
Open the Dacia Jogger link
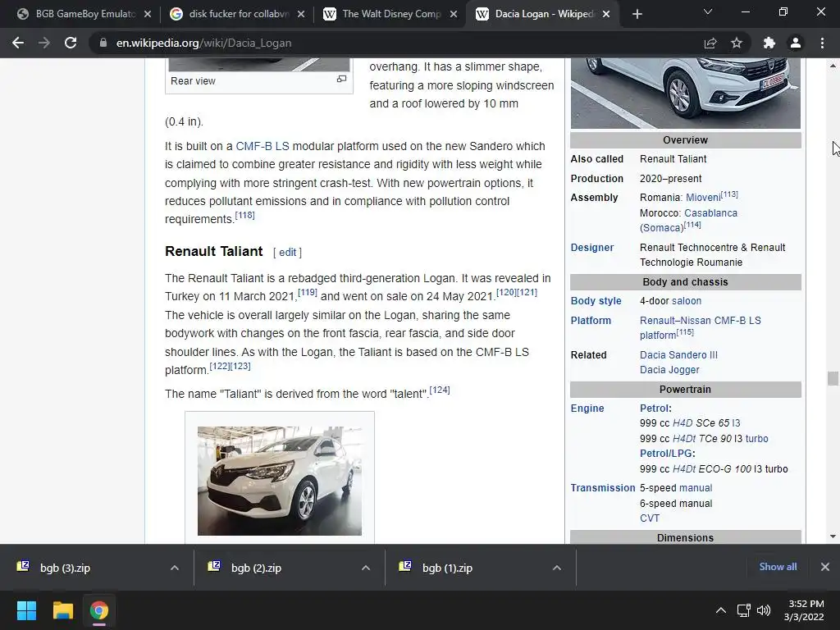coord(669,370)
